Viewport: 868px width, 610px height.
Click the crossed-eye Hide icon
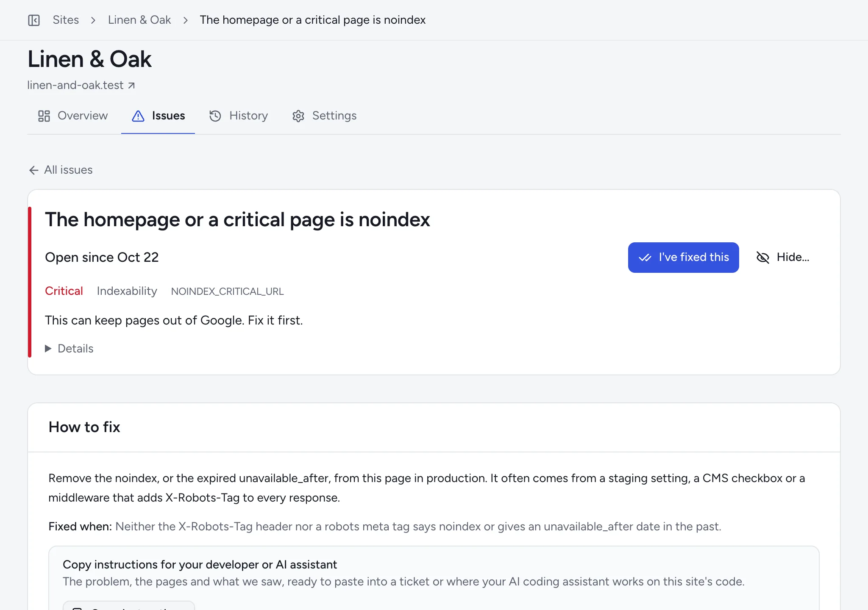click(763, 257)
